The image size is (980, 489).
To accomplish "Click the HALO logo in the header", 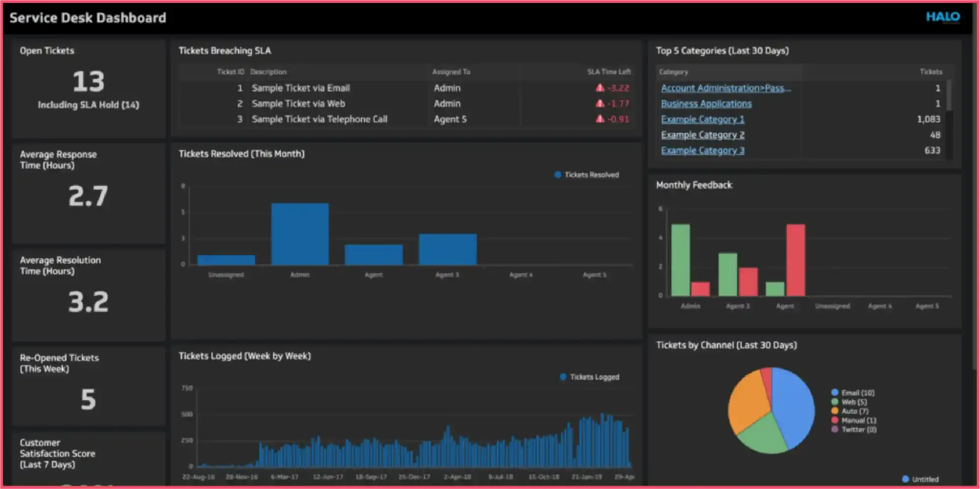I will click(942, 17).
